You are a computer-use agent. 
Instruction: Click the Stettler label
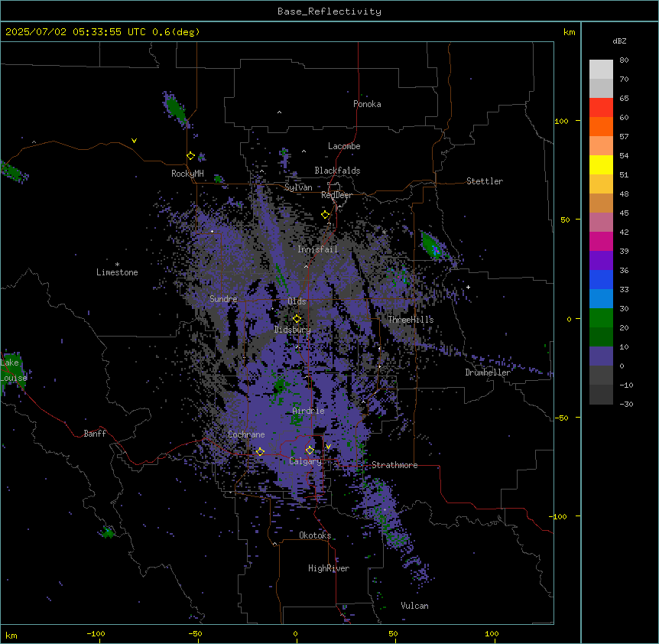click(x=485, y=181)
